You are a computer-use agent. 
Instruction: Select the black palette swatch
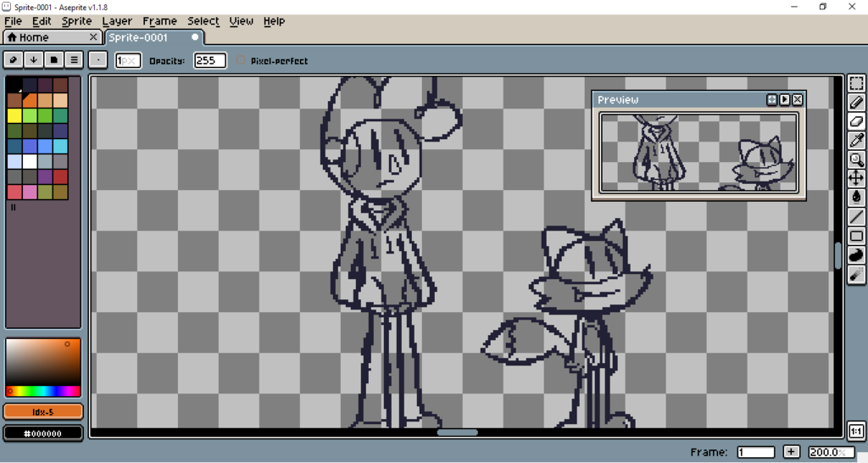(x=14, y=85)
